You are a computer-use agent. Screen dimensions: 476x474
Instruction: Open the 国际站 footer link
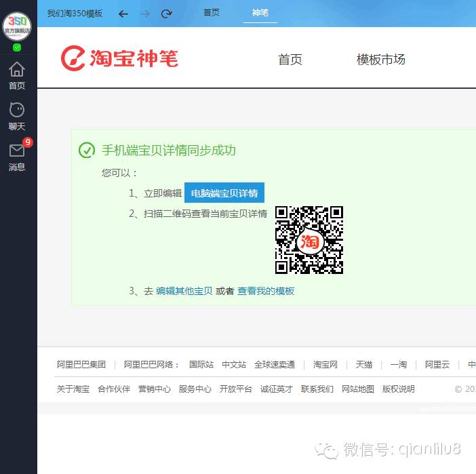tap(201, 364)
